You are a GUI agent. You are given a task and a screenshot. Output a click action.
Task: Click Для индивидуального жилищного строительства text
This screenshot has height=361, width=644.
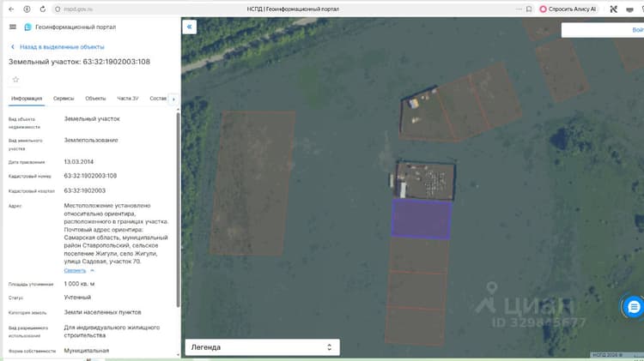[112, 332]
